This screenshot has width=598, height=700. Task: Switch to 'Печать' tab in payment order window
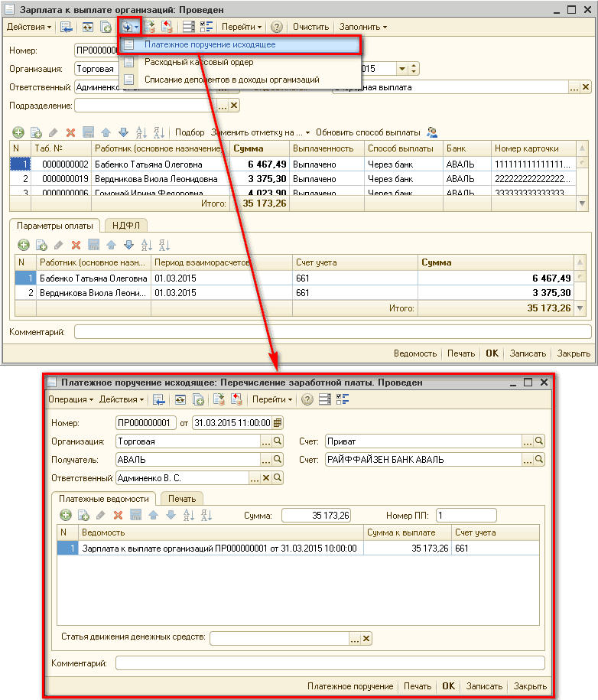(182, 498)
